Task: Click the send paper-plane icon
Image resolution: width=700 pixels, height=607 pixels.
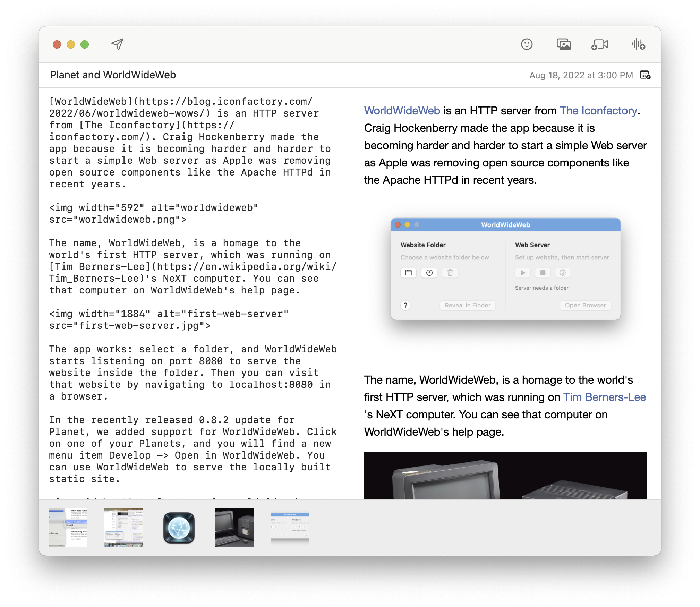Action: point(117,44)
